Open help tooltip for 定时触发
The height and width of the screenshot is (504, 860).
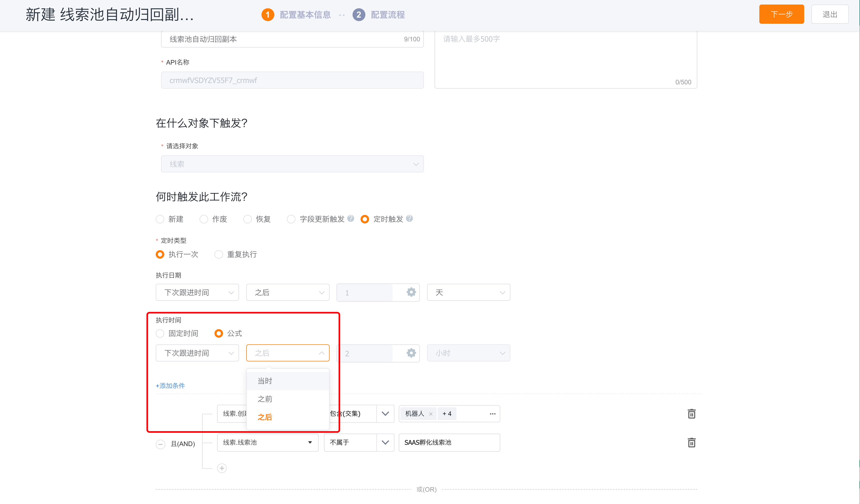tap(409, 218)
